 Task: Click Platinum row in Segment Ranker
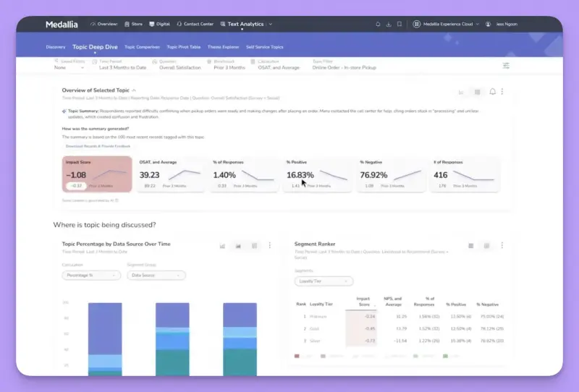(400, 317)
